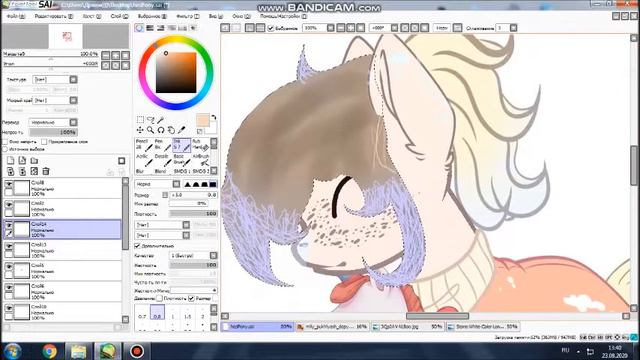Swap foreground and background colors

(x=213, y=118)
